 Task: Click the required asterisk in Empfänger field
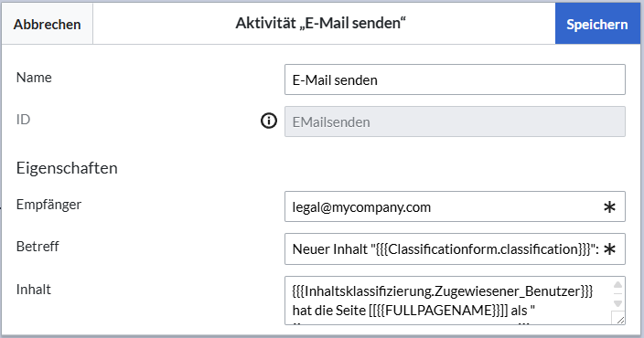point(609,207)
